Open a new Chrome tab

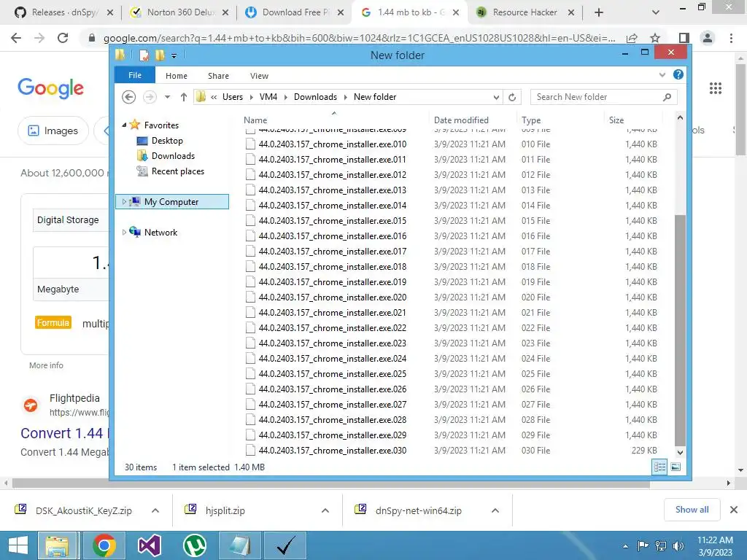[599, 12]
